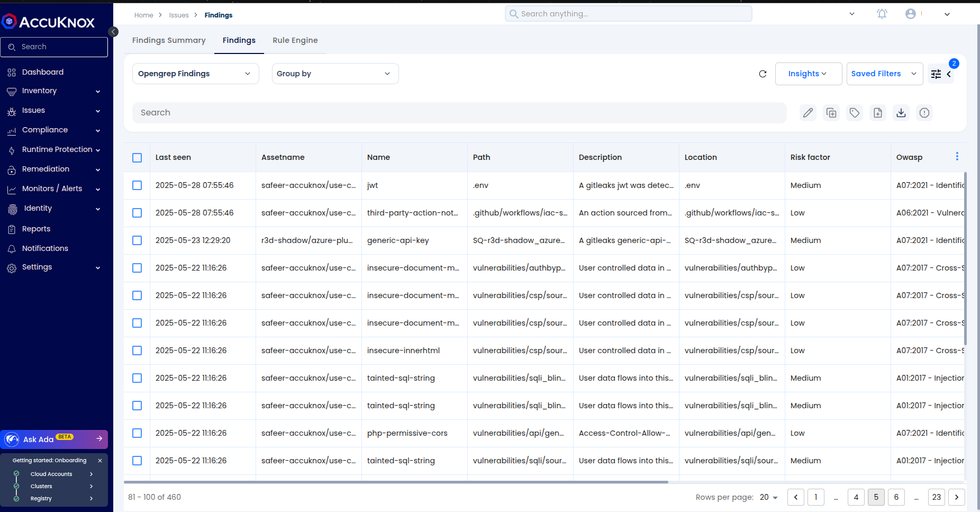
Task: Go to page 1
Action: click(x=816, y=497)
